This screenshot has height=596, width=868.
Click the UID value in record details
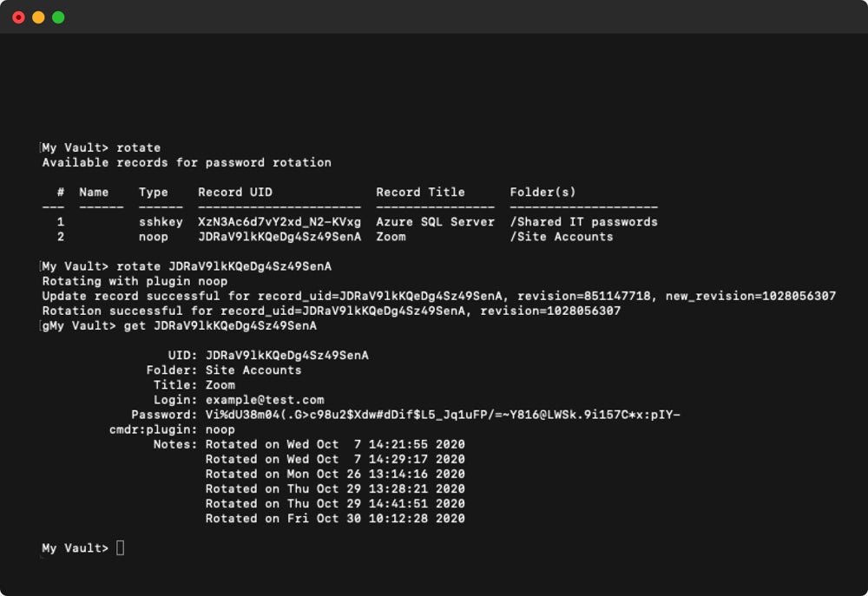(286, 356)
